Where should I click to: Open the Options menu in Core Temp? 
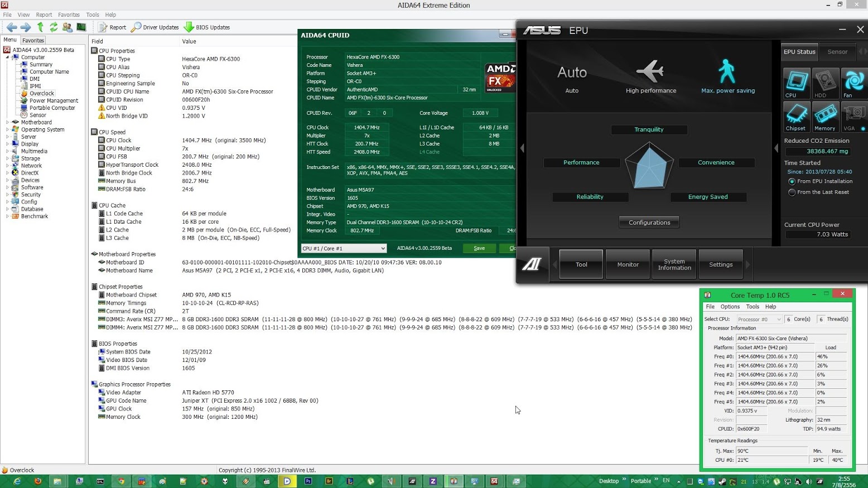[x=730, y=307]
